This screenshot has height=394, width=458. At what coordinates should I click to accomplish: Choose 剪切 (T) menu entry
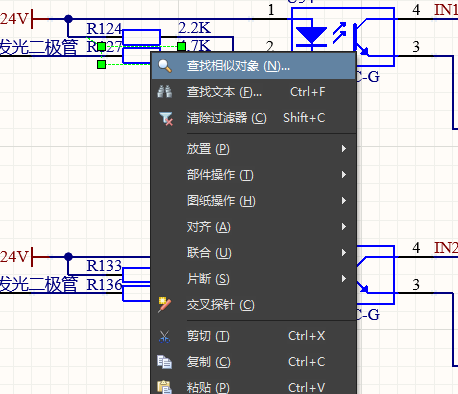pyautogui.click(x=254, y=336)
